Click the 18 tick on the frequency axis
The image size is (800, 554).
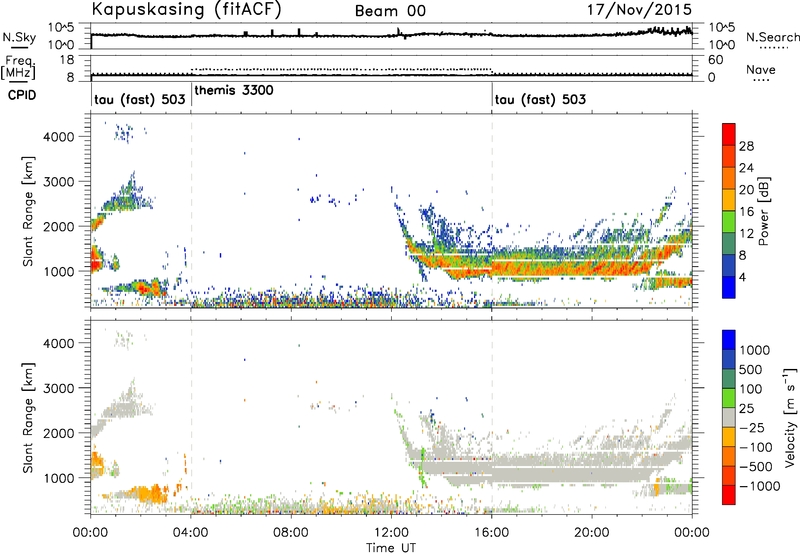coord(67,60)
